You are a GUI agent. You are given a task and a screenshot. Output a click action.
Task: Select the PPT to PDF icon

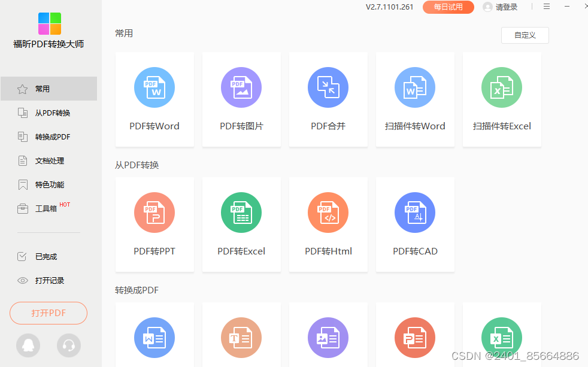click(415, 338)
